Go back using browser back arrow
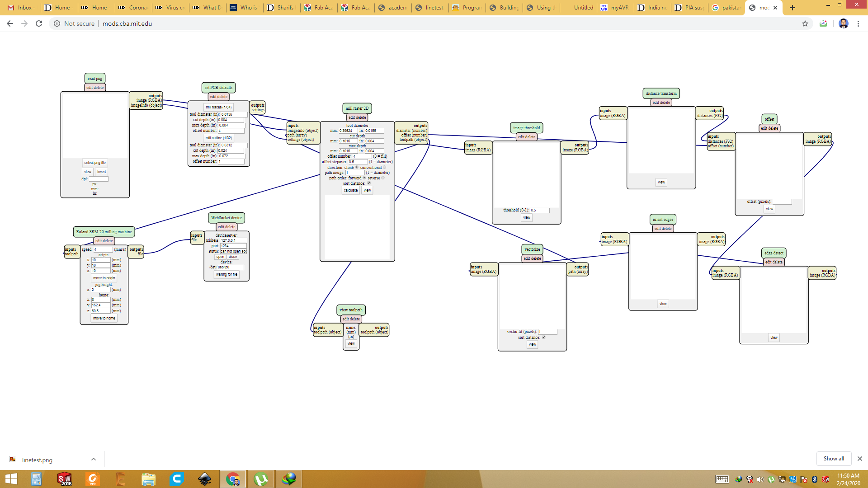 pyautogui.click(x=10, y=23)
